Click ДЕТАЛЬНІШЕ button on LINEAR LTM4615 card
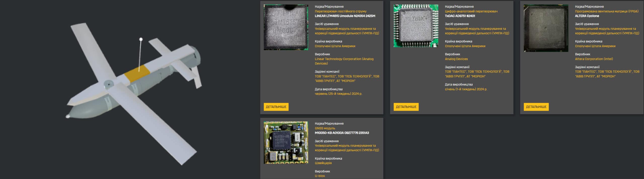Screen dimensions: 644x179 [276, 107]
